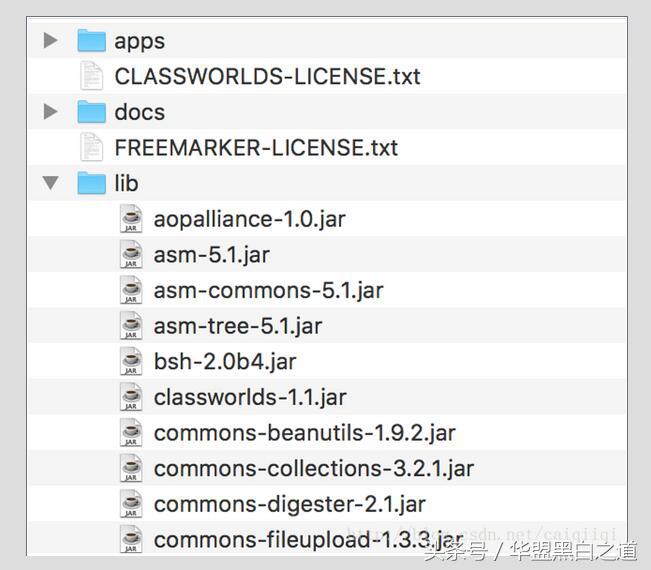This screenshot has height=570, width=651.
Task: Collapse the lib folder disclosure triangle
Action: click(51, 183)
